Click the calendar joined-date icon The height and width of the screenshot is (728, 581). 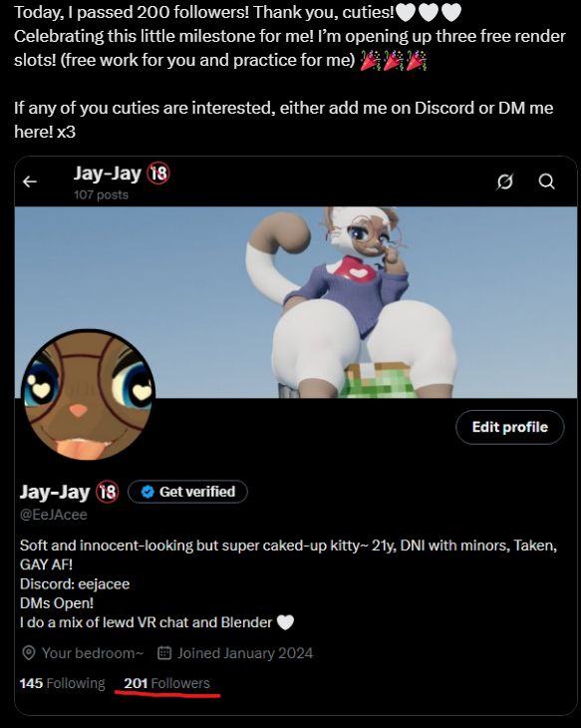164,653
